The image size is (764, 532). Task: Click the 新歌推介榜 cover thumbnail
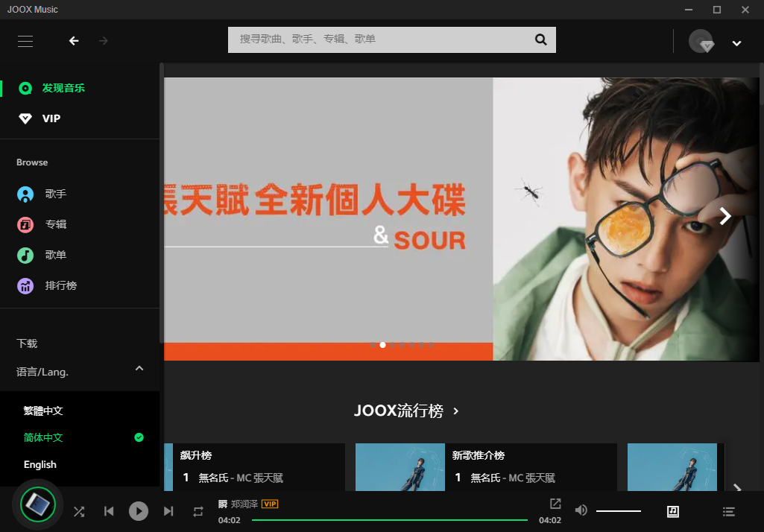(400, 466)
